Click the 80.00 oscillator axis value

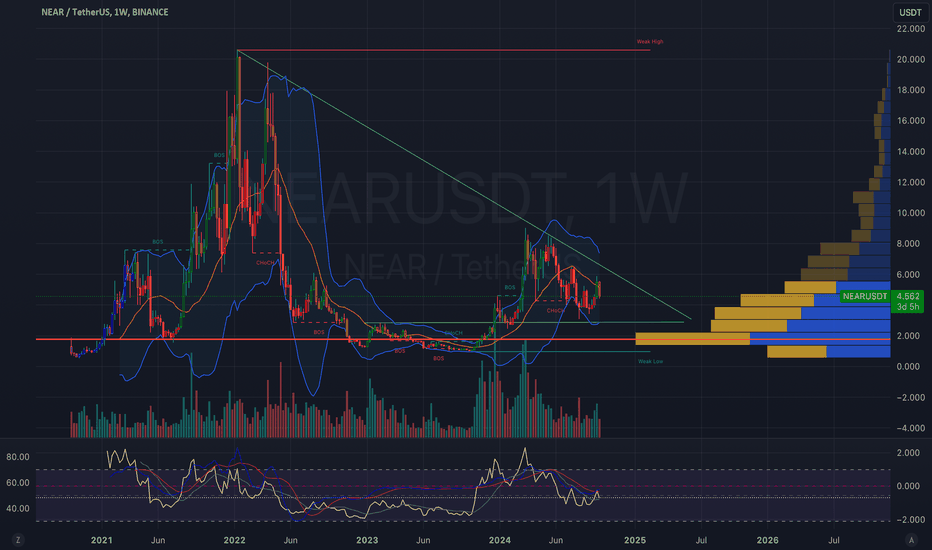tap(18, 457)
